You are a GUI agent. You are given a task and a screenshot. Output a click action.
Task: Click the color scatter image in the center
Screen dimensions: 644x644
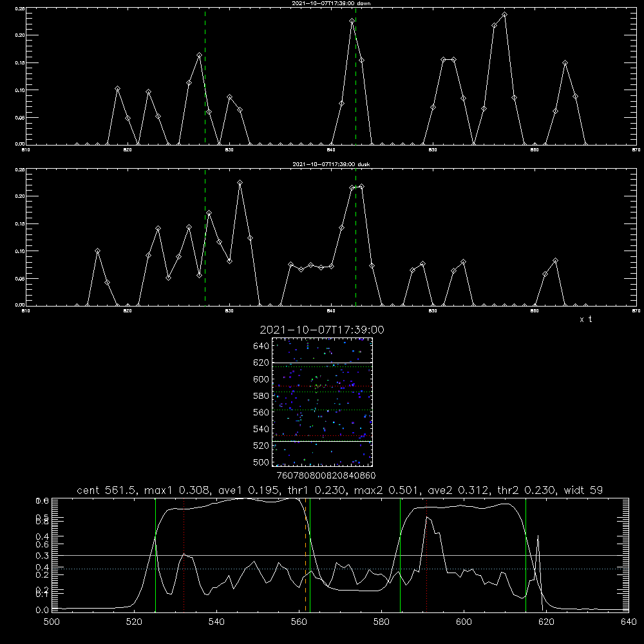click(322, 402)
